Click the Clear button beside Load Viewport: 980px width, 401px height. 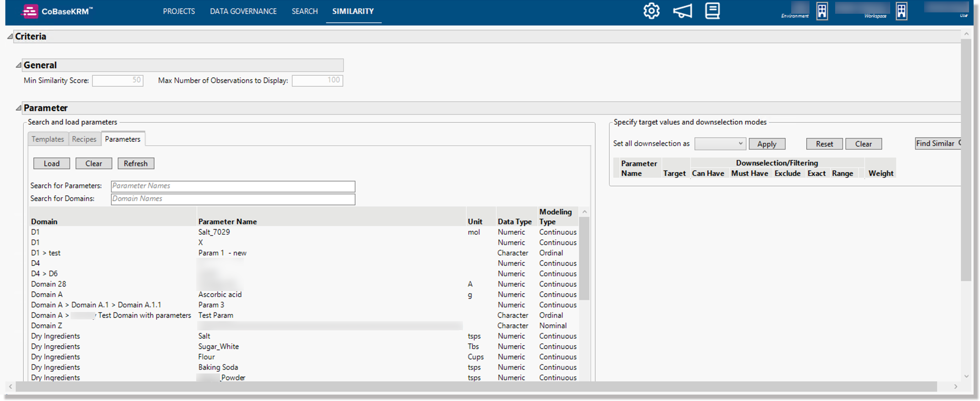[x=94, y=163]
